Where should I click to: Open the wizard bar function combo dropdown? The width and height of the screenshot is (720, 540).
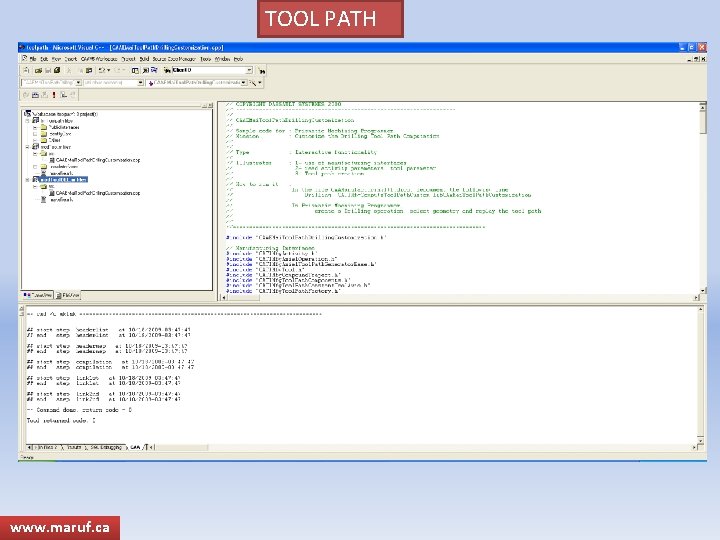[x=244, y=83]
